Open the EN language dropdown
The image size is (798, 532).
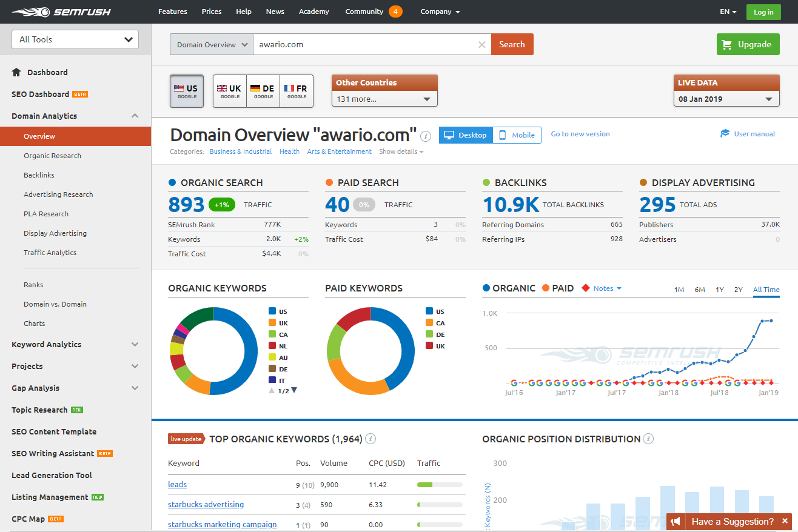click(728, 12)
